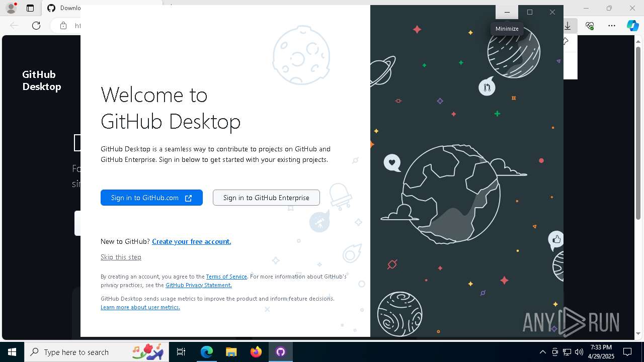Open the Windows Start menu
Screen dimensions: 644x362
12,352
